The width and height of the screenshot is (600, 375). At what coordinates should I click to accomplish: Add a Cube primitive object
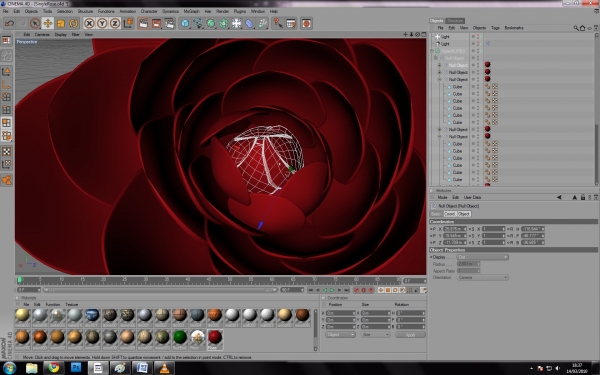click(x=185, y=23)
